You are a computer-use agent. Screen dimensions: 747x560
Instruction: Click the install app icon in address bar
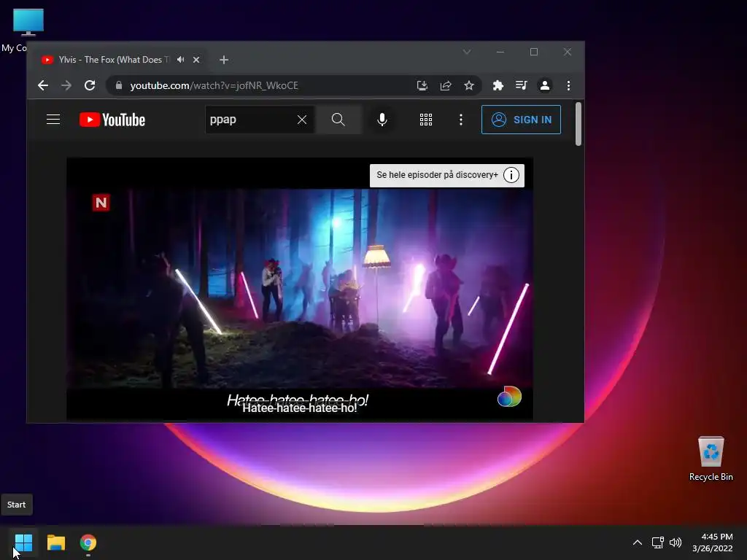(x=422, y=86)
